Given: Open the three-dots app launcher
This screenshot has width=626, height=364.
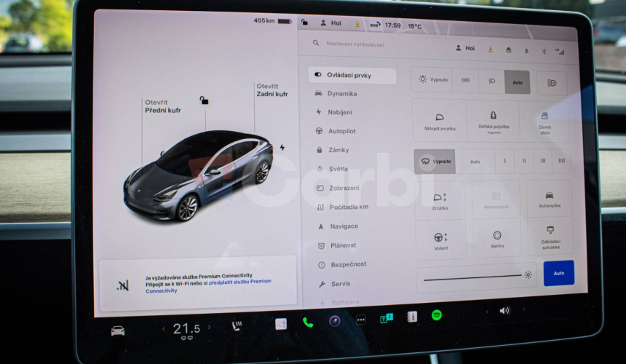Looking at the screenshot, I should tap(360, 320).
